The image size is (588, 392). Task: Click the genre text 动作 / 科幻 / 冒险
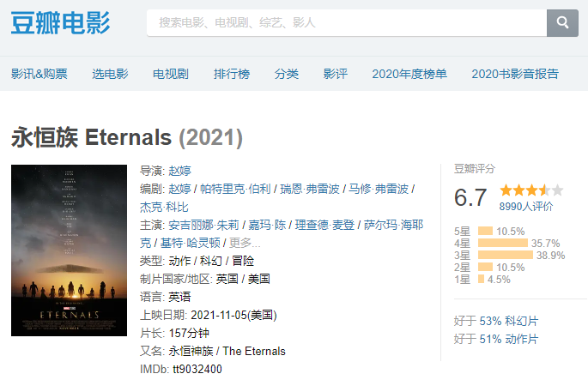click(211, 261)
